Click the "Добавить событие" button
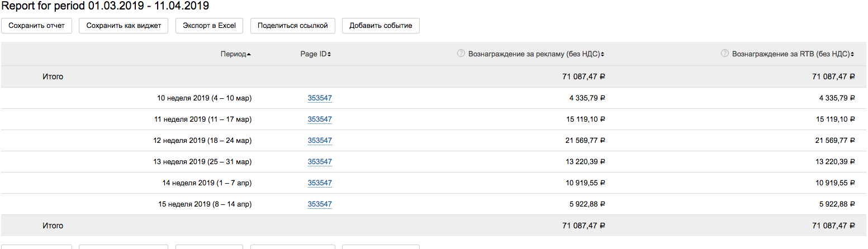 381,26
